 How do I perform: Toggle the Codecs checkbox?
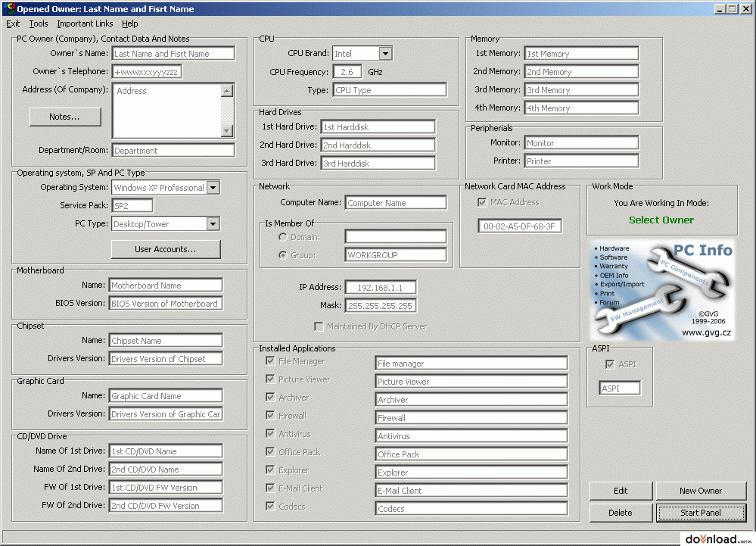(x=270, y=507)
